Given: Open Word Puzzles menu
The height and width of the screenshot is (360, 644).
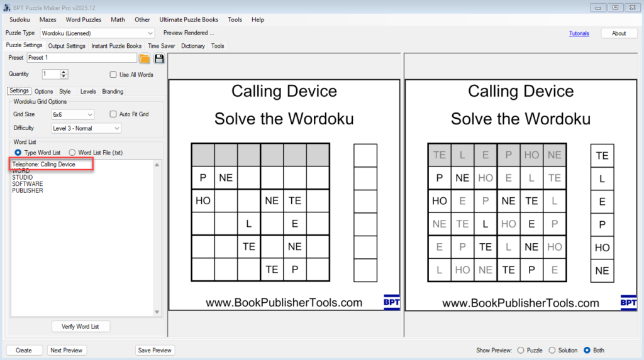Looking at the screenshot, I should click(84, 19).
